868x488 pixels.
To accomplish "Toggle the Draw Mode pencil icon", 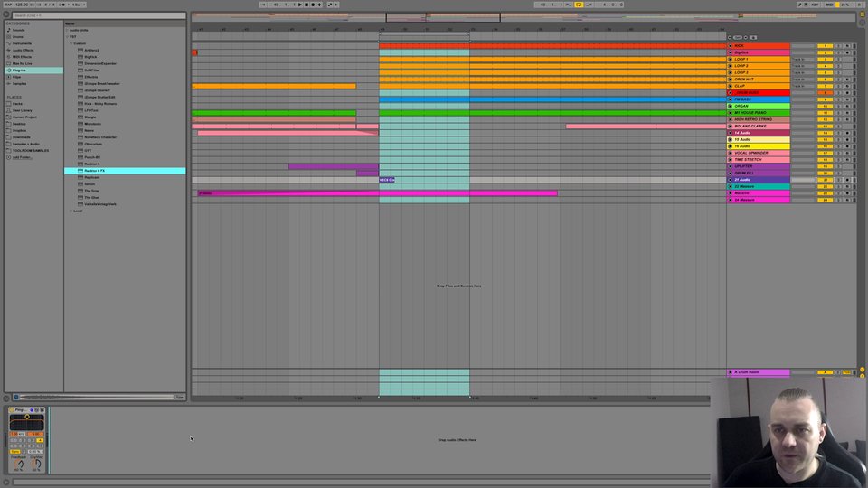I will tap(799, 5).
